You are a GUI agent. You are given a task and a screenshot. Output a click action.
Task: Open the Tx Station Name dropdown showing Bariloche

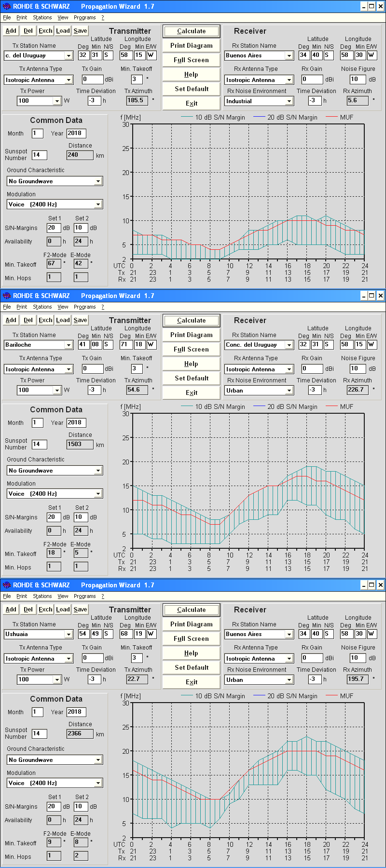pyautogui.click(x=69, y=345)
